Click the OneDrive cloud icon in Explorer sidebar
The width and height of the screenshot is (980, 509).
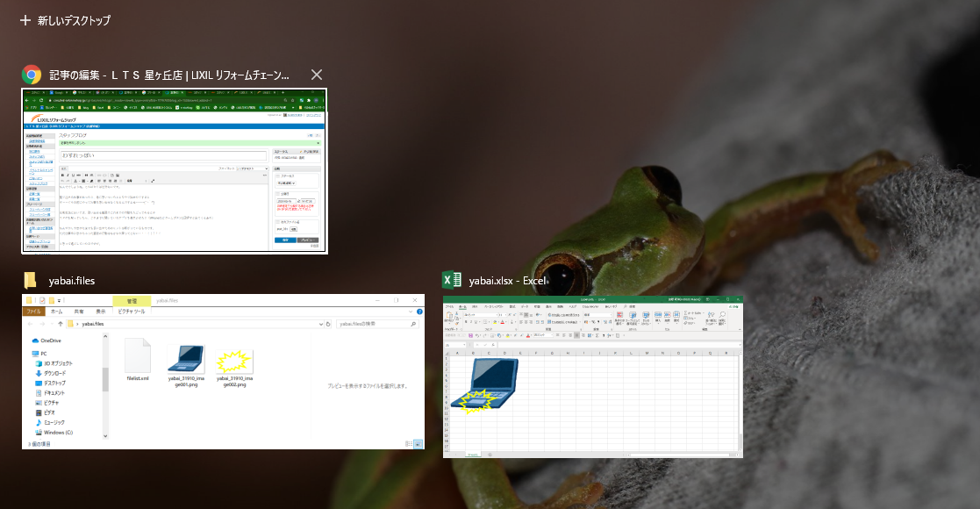point(36,341)
